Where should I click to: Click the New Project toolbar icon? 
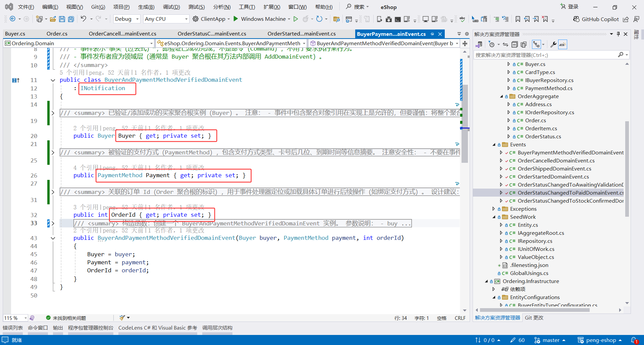[39, 19]
